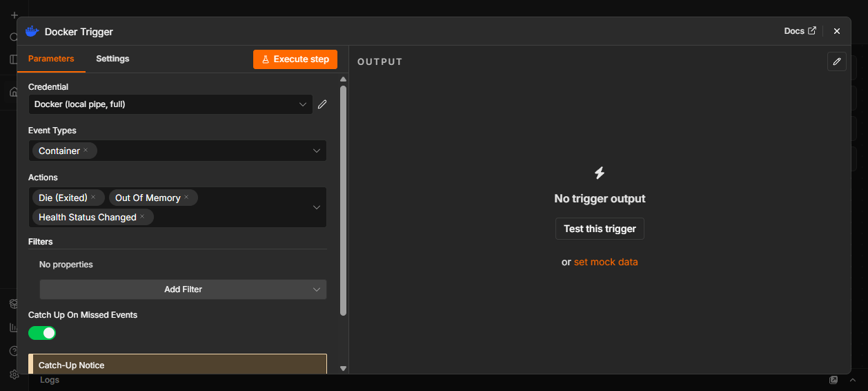Click the OUTPUT heading text
Image resolution: width=868 pixels, height=391 pixels.
(380, 61)
